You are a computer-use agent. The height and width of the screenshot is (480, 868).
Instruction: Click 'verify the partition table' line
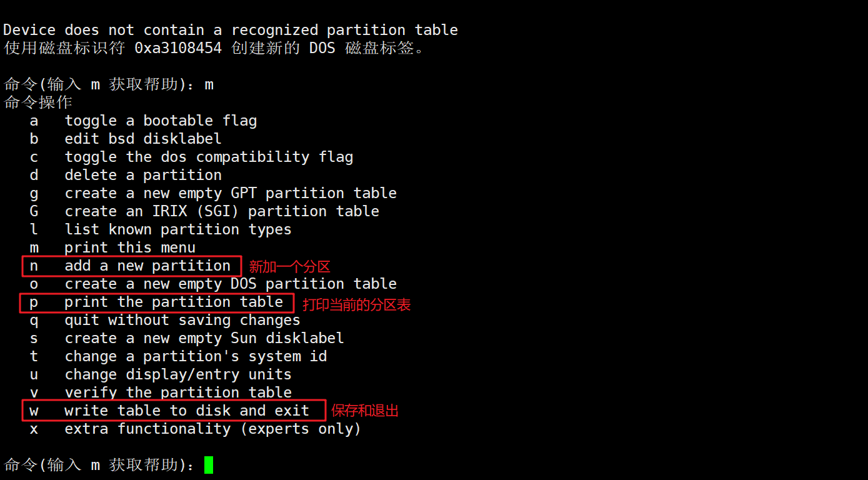(x=178, y=392)
